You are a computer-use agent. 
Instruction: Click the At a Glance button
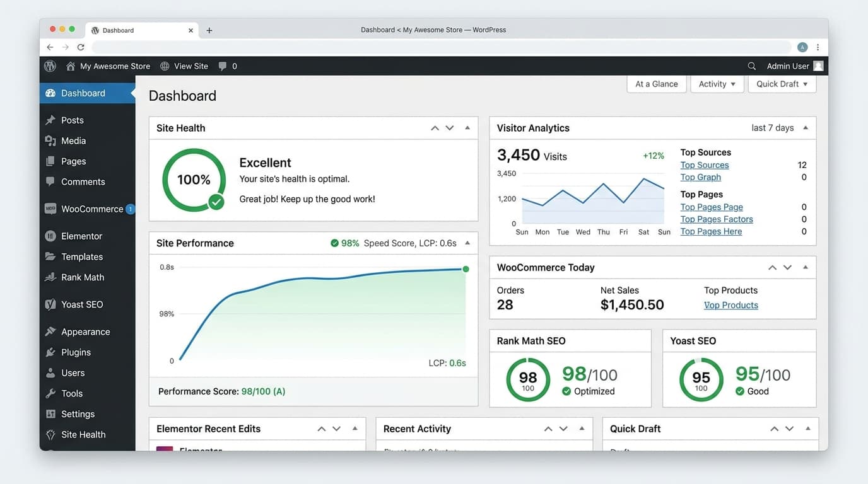click(x=657, y=84)
